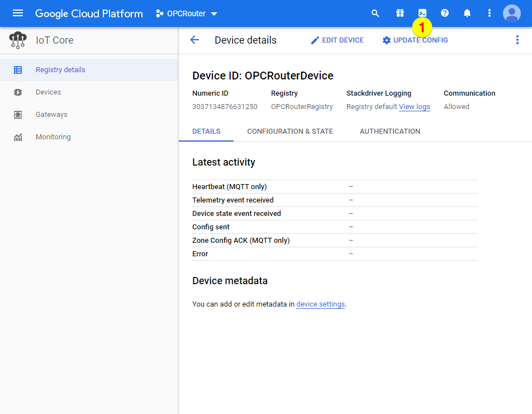Select the Details tab
Screen dimensions: 532x414
click(x=206, y=131)
